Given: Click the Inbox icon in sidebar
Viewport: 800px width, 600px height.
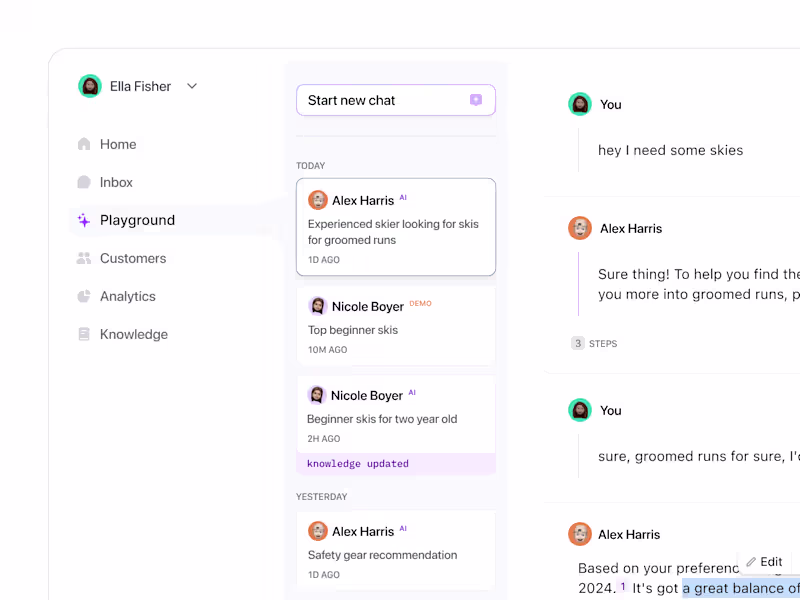Looking at the screenshot, I should pyautogui.click(x=84, y=182).
